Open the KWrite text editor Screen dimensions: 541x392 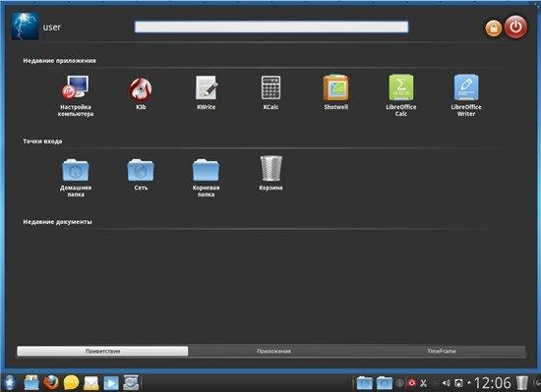[x=206, y=92]
